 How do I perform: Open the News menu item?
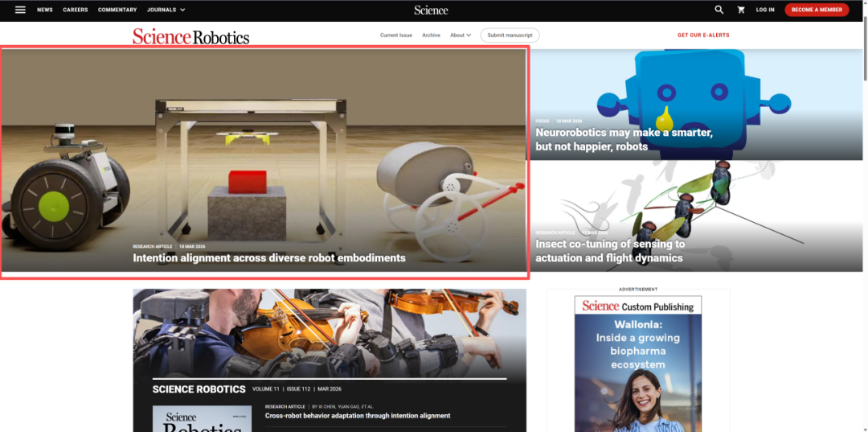pos(45,10)
